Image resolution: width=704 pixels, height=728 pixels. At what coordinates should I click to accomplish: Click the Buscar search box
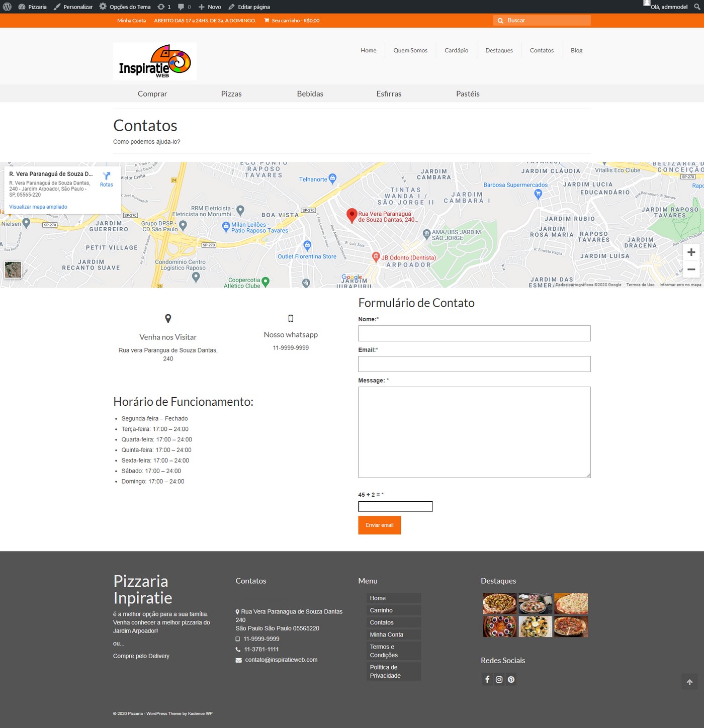click(542, 20)
